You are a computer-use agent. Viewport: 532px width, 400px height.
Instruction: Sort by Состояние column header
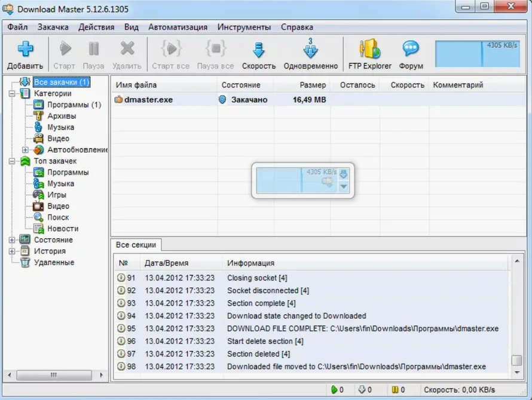click(245, 85)
